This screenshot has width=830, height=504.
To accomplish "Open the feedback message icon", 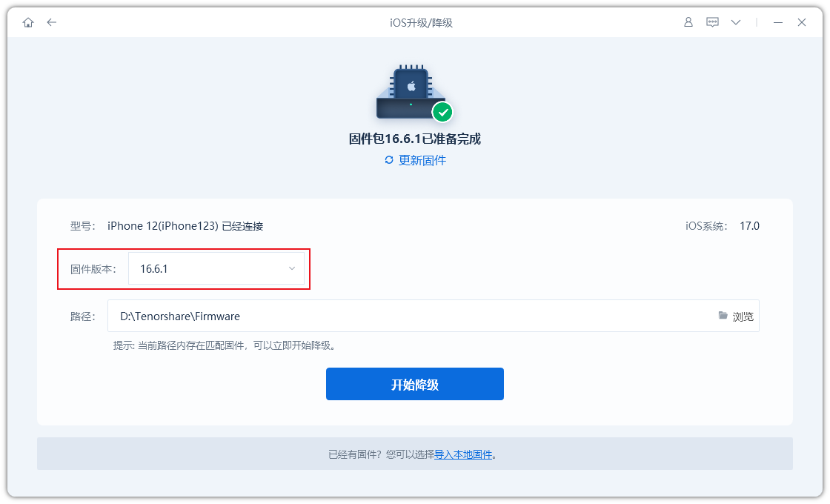I will click(x=712, y=22).
